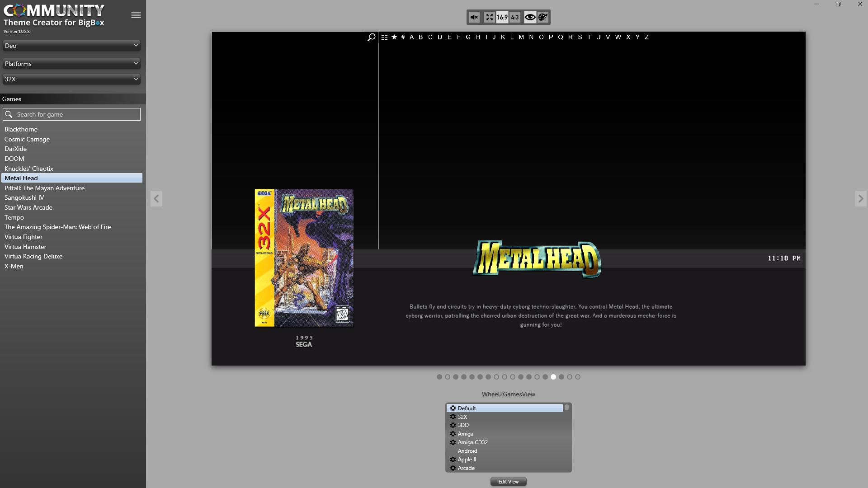868x488 pixels.
Task: Jump to letter T in the alphabet bar
Action: pyautogui.click(x=589, y=37)
